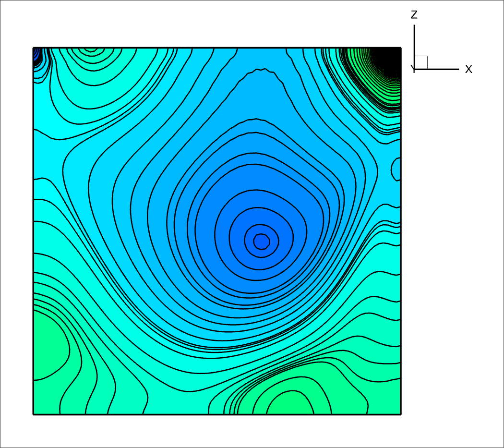Click the Z axis label
This screenshot has width=504, height=448.
tap(414, 14)
